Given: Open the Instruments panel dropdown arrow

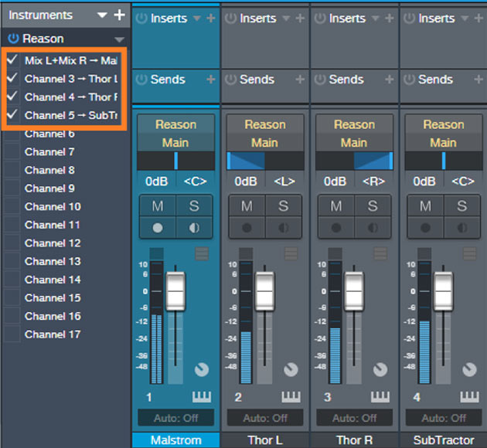Looking at the screenshot, I should point(102,15).
